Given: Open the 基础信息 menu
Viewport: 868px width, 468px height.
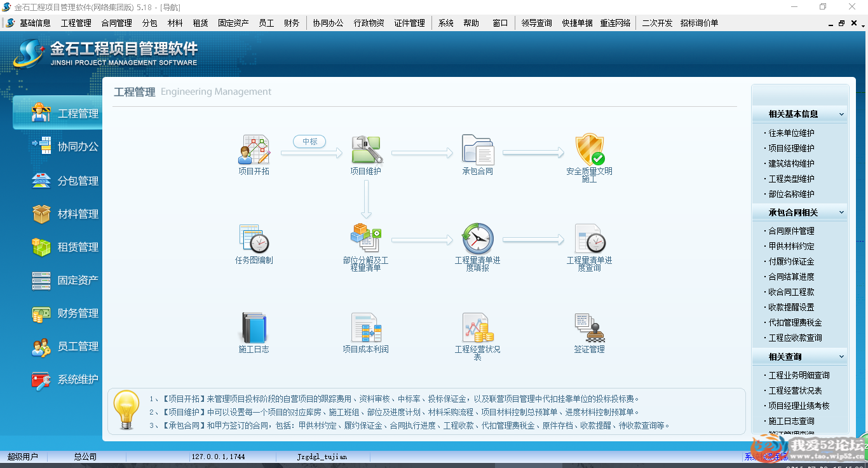Looking at the screenshot, I should click(x=35, y=23).
